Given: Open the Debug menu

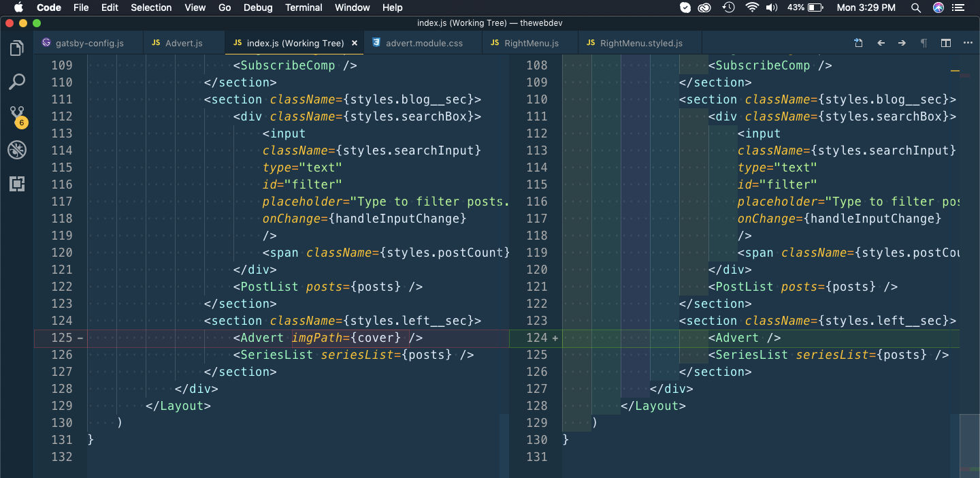Looking at the screenshot, I should (258, 7).
